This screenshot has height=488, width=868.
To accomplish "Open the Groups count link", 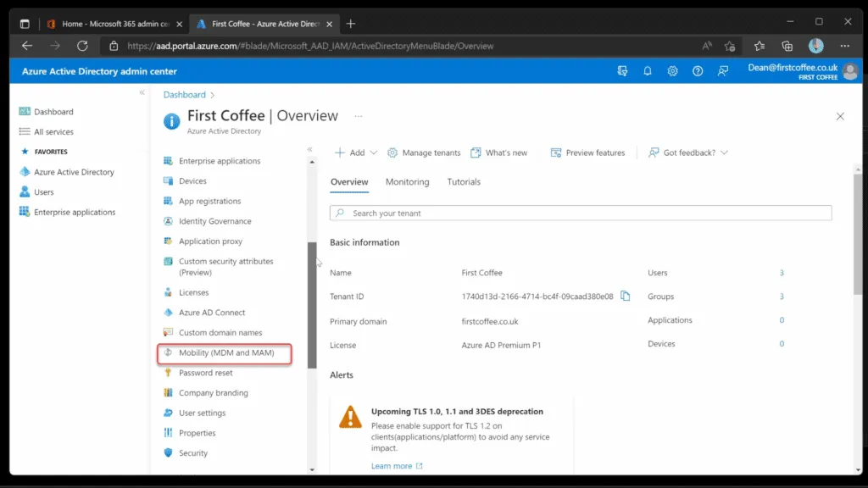I will (782, 297).
